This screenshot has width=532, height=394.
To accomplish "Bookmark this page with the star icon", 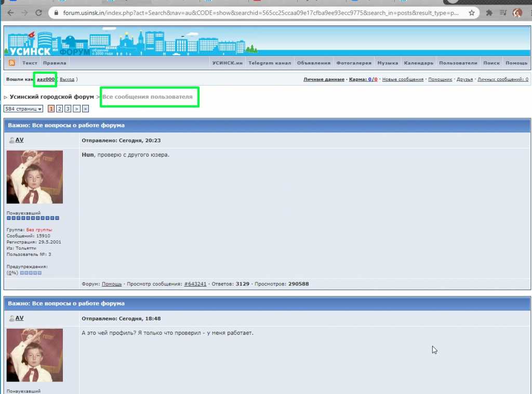I will point(471,12).
